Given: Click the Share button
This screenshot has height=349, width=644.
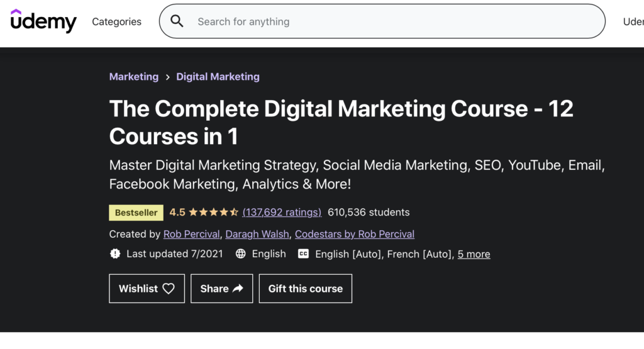Looking at the screenshot, I should pos(222,289).
